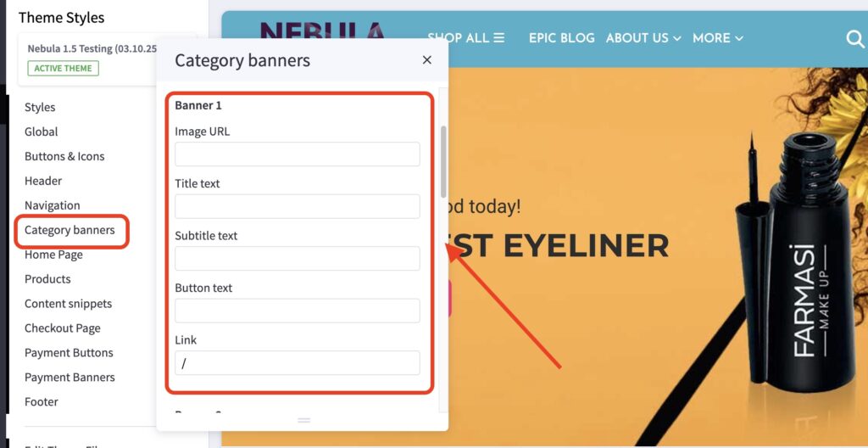
Task: Focus the Title text field
Action: click(297, 206)
